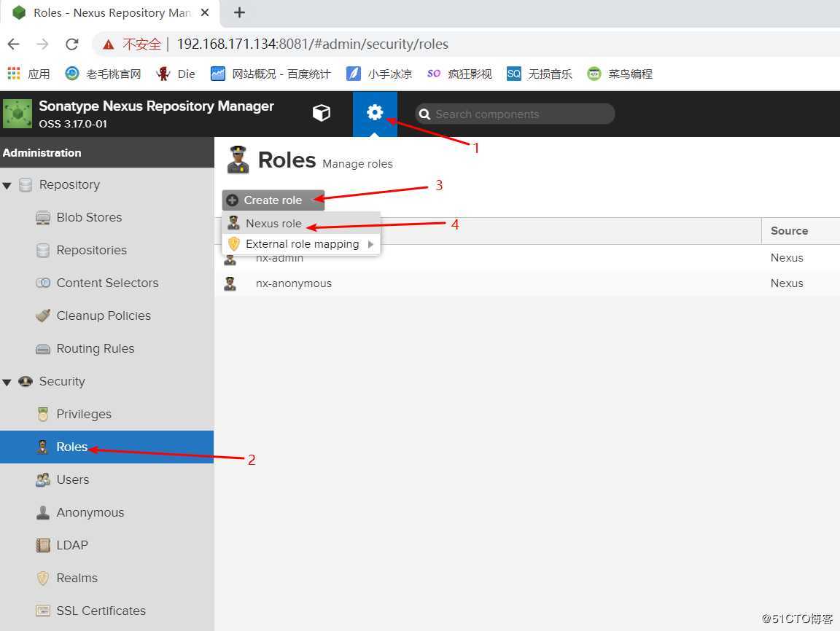
Task: Click the Security section label
Action: tap(62, 381)
